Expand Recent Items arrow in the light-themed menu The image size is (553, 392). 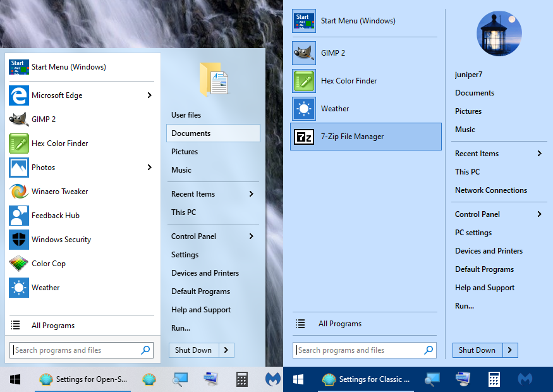click(x=251, y=193)
